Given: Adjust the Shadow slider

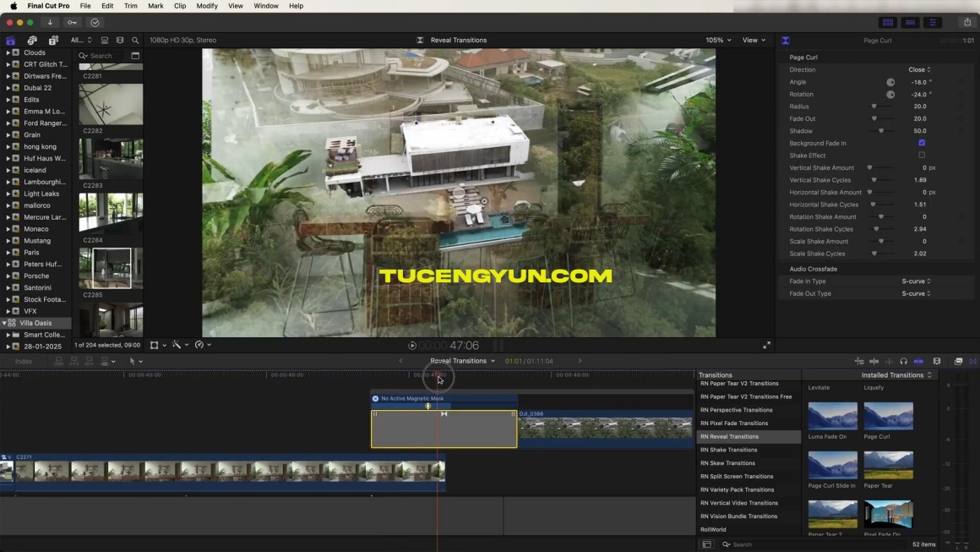Looking at the screenshot, I should pyautogui.click(x=880, y=131).
